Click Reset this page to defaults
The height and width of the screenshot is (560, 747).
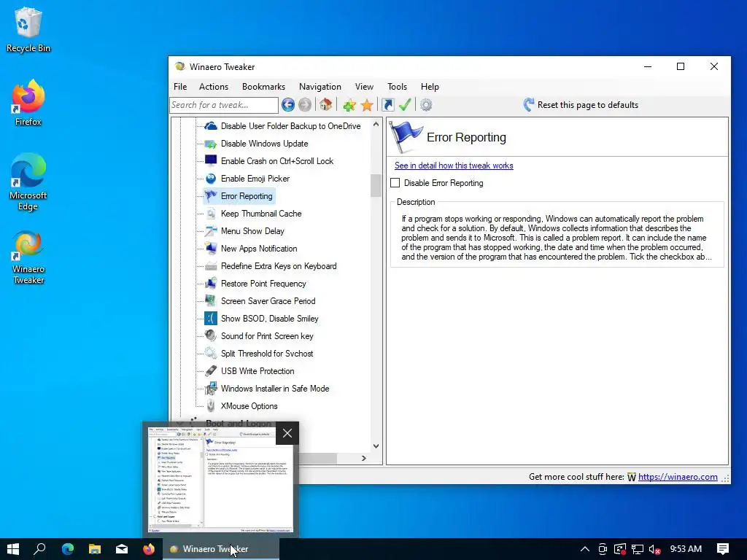pyautogui.click(x=581, y=105)
